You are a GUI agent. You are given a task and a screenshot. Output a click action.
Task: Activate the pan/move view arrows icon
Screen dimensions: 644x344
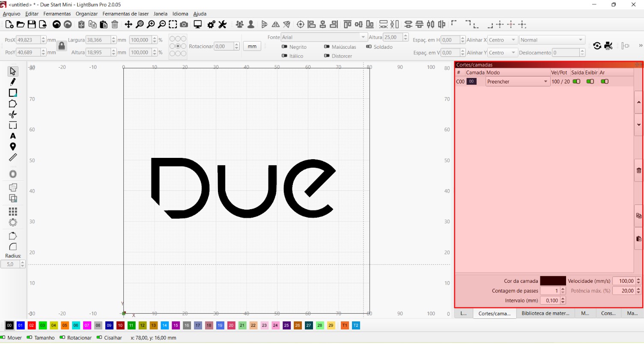[x=128, y=24]
